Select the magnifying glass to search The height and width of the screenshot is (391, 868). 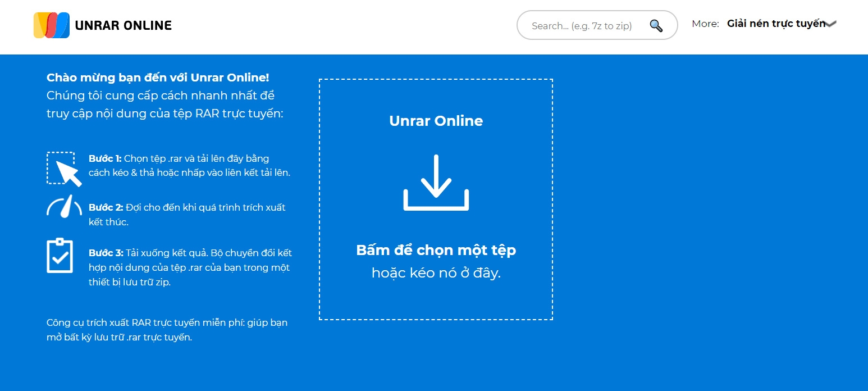click(x=655, y=25)
